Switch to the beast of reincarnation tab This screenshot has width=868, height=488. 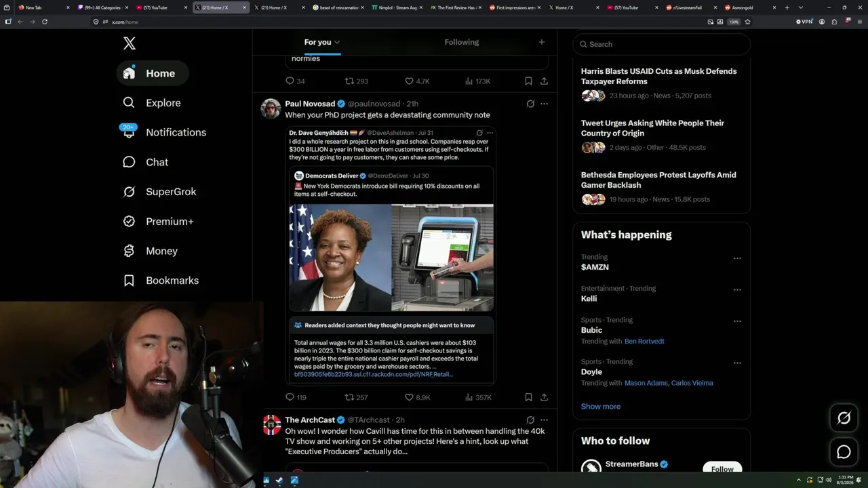[x=338, y=7]
